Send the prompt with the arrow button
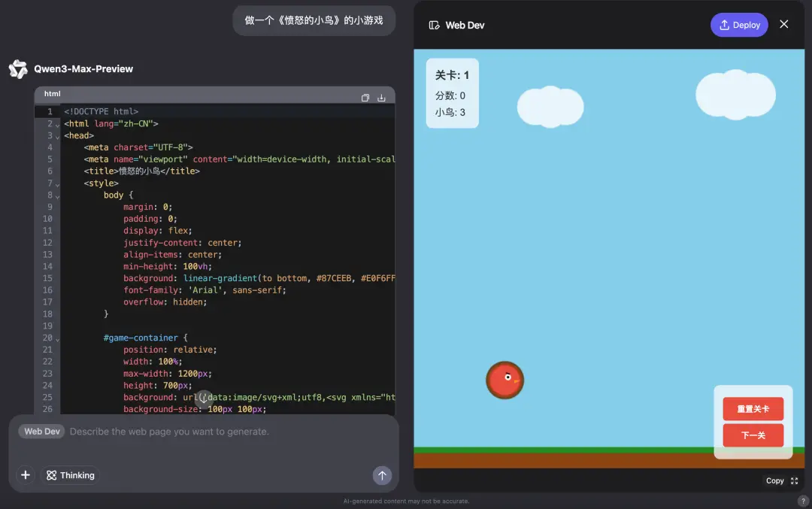 pyautogui.click(x=382, y=475)
